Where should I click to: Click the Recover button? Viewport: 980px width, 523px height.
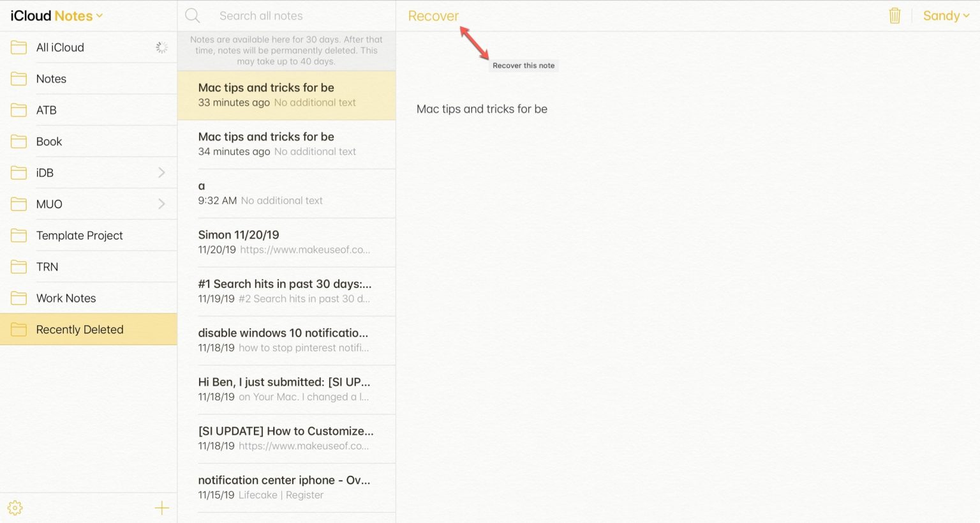tap(433, 16)
